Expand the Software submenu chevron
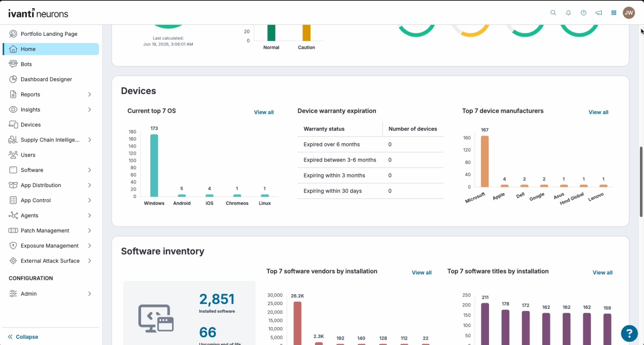 (x=90, y=170)
